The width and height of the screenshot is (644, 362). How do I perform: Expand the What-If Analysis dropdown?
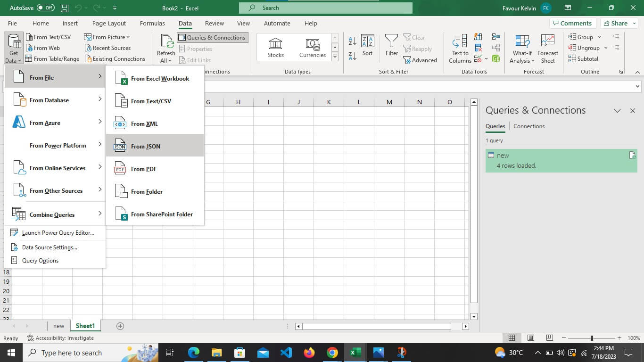point(522,49)
